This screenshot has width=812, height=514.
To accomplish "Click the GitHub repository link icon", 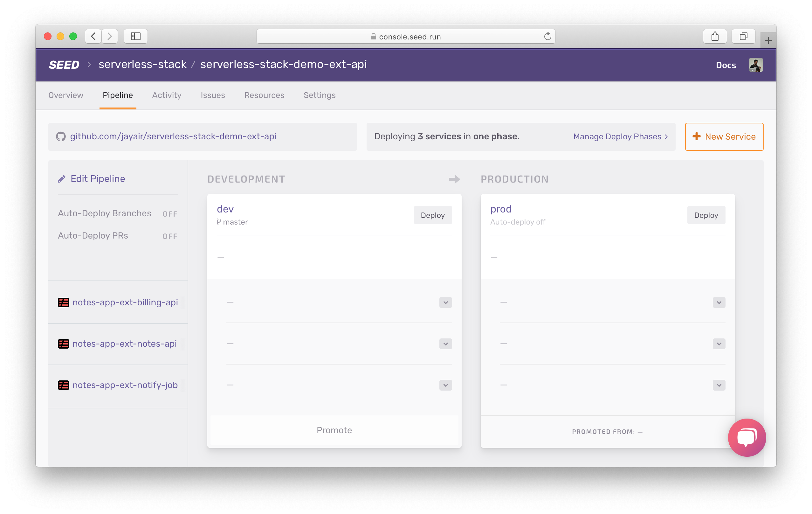I will [62, 137].
